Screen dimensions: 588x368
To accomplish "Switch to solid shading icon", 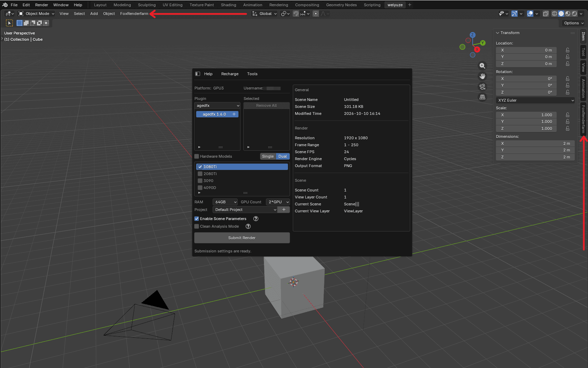I will [561, 14].
